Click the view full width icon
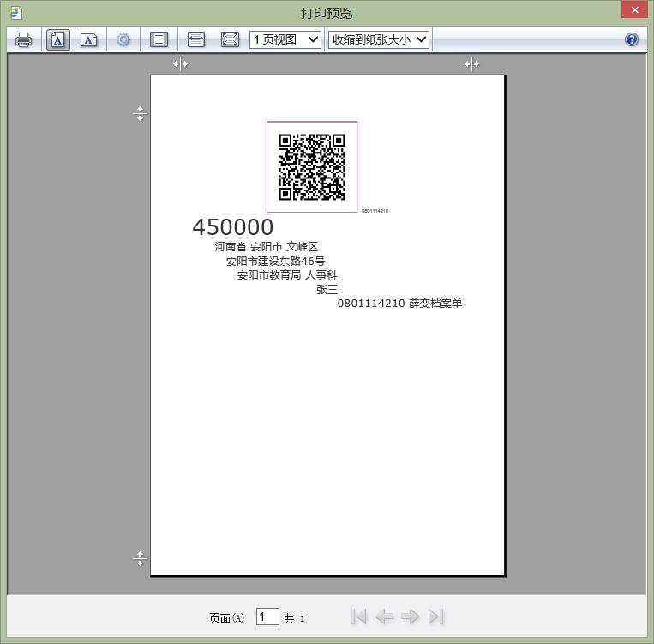654x644 pixels. tap(196, 39)
